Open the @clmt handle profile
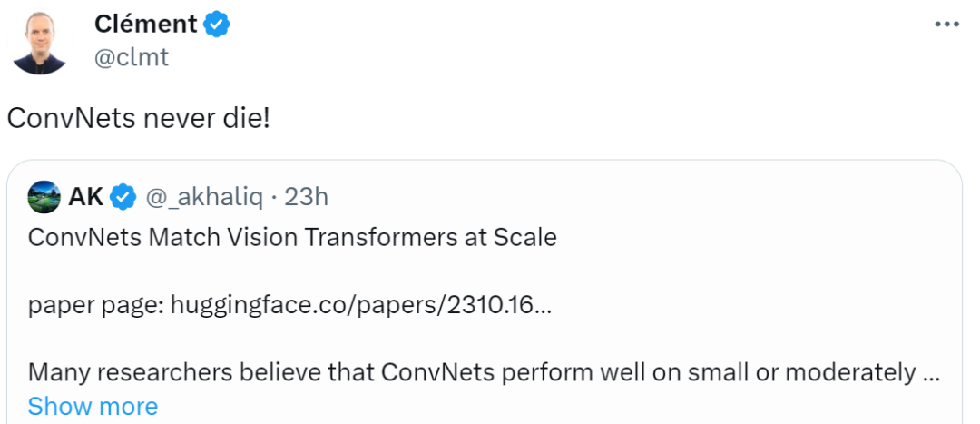 (x=131, y=57)
